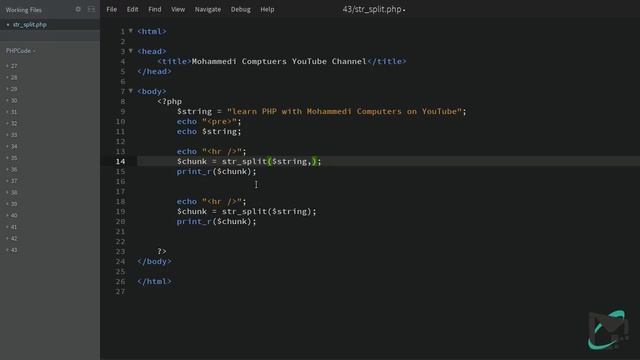Click 'print_r($chunk);' on line 15
This screenshot has height=360, width=640.
coord(216,171)
